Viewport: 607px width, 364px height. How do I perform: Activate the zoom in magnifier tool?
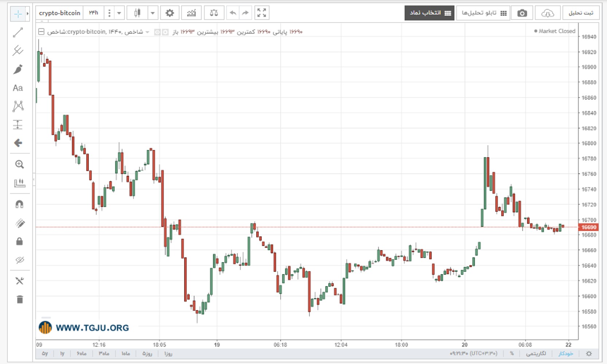point(20,164)
